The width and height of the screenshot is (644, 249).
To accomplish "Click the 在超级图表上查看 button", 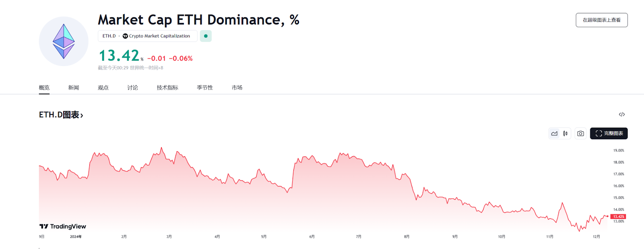I will pyautogui.click(x=601, y=20).
